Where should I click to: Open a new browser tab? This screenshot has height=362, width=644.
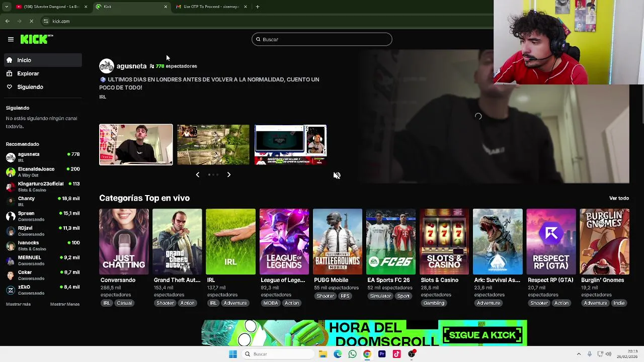(257, 7)
